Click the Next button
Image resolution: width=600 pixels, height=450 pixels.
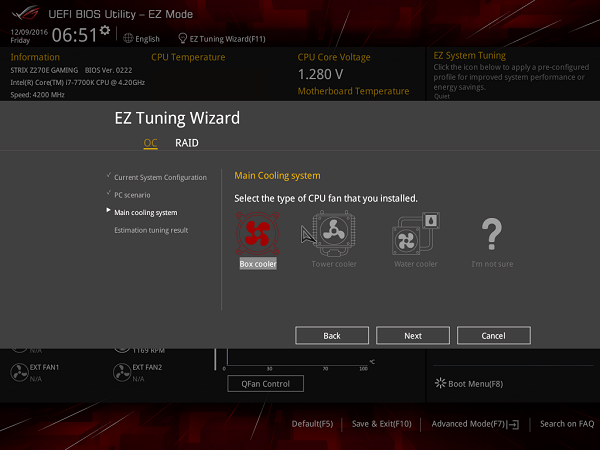pos(413,336)
